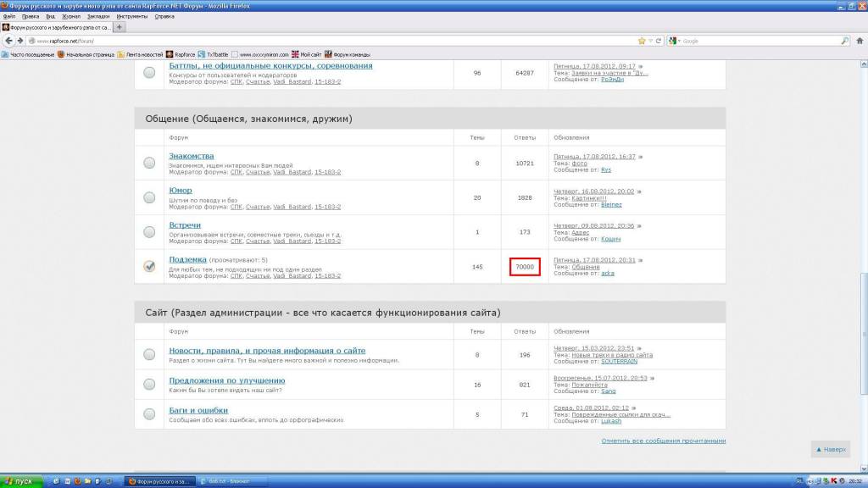Open the Инструменты menu
Viewport: 868px width, 488px height.
(131, 17)
